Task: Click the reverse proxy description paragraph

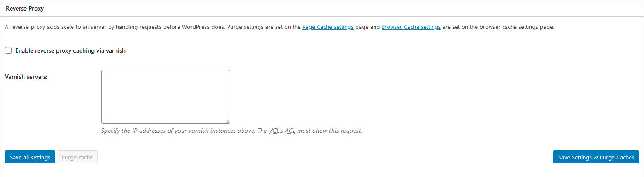Action: pyautogui.click(x=280, y=27)
